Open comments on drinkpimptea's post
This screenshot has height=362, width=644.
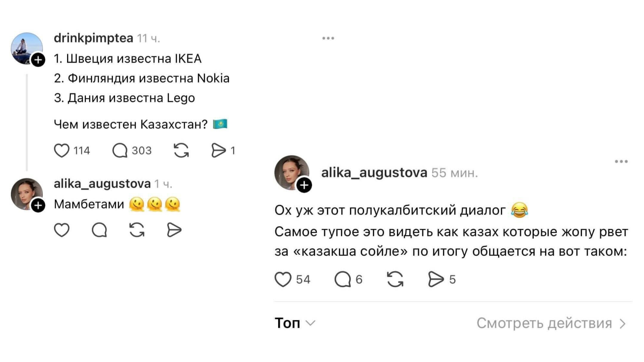pos(120,150)
